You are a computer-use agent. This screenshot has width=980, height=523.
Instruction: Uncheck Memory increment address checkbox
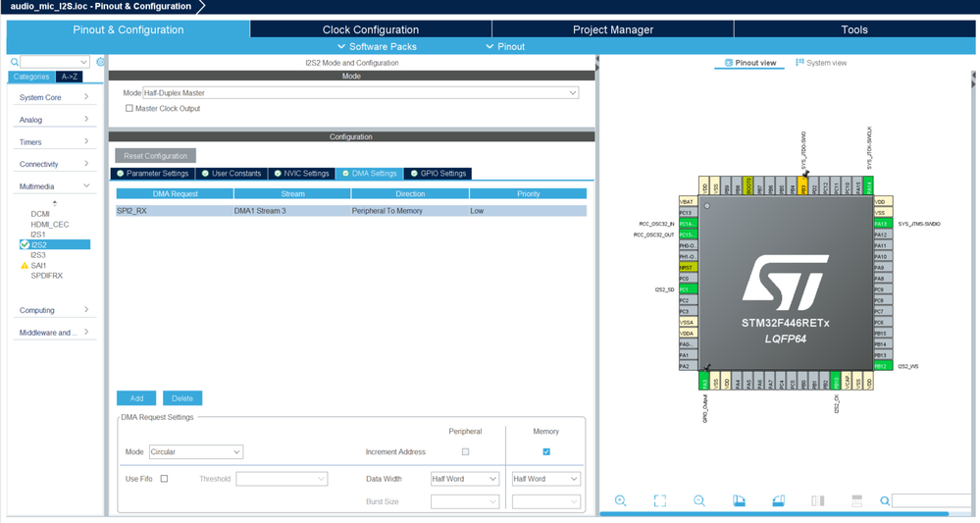pyautogui.click(x=546, y=451)
